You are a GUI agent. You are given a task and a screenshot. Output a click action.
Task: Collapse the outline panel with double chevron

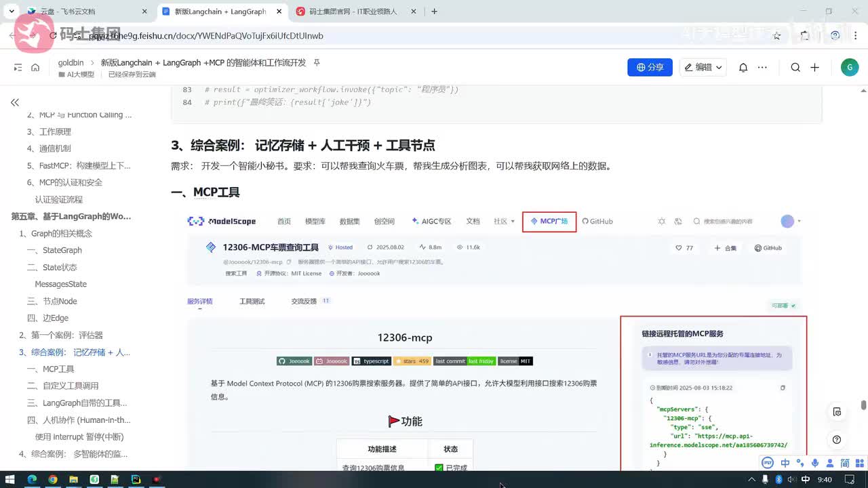(15, 102)
